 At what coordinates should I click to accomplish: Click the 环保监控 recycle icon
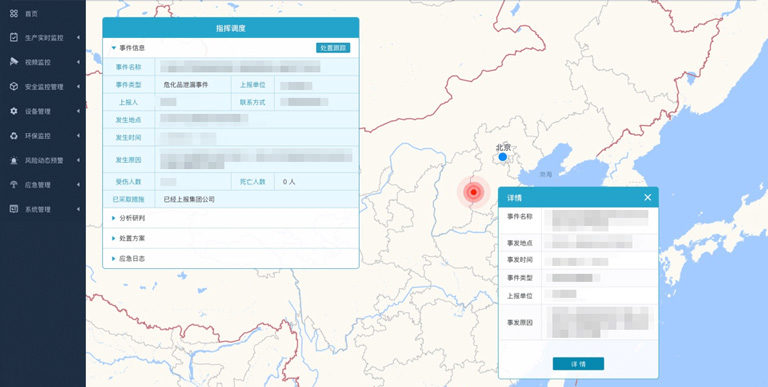click(x=14, y=136)
